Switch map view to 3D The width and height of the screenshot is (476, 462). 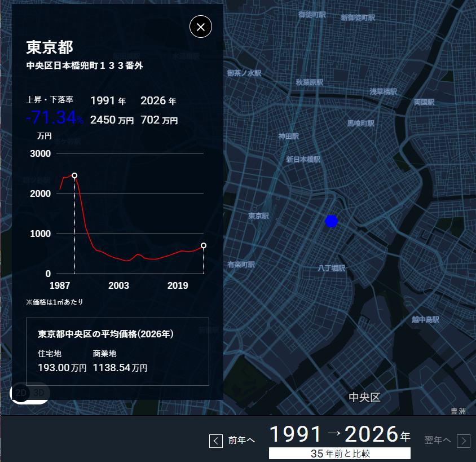38,393
